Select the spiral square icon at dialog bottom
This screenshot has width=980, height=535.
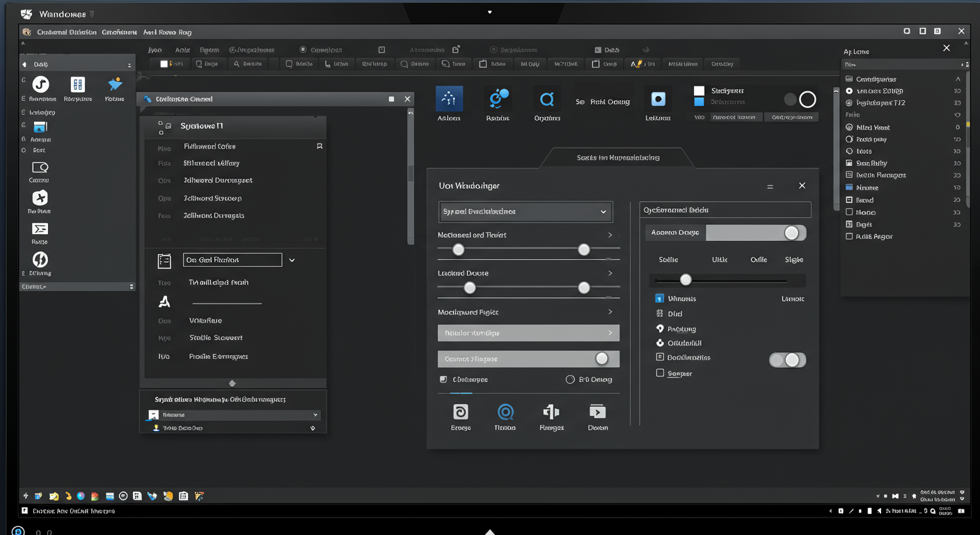460,411
